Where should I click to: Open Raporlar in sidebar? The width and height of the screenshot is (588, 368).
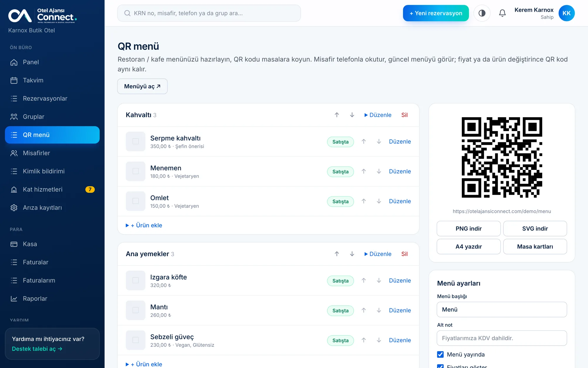coord(52,299)
